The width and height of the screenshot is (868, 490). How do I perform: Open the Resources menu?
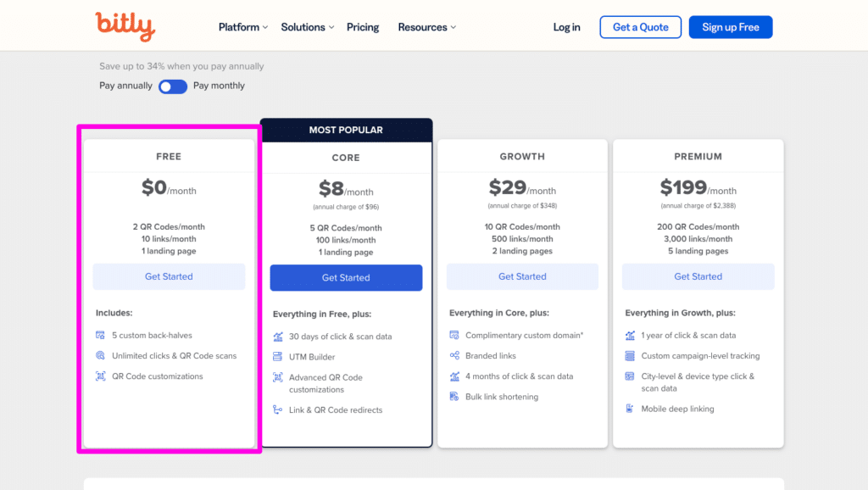[x=422, y=27]
